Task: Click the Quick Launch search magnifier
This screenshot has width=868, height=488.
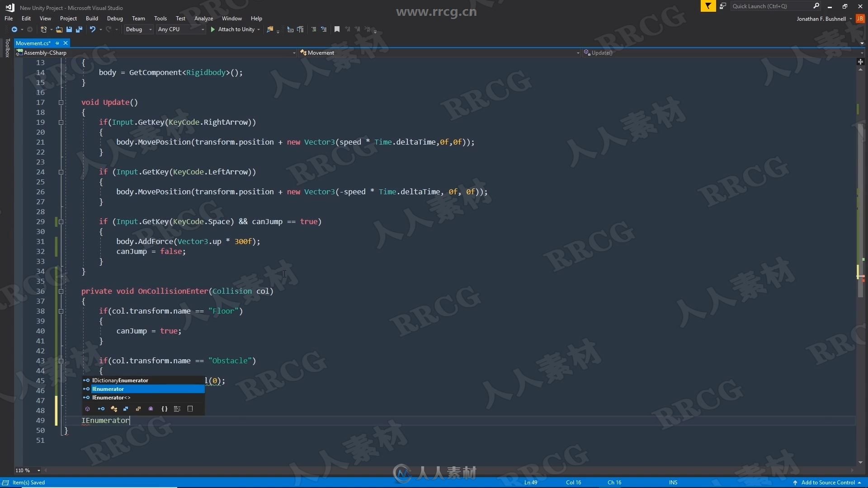Action: coord(816,6)
